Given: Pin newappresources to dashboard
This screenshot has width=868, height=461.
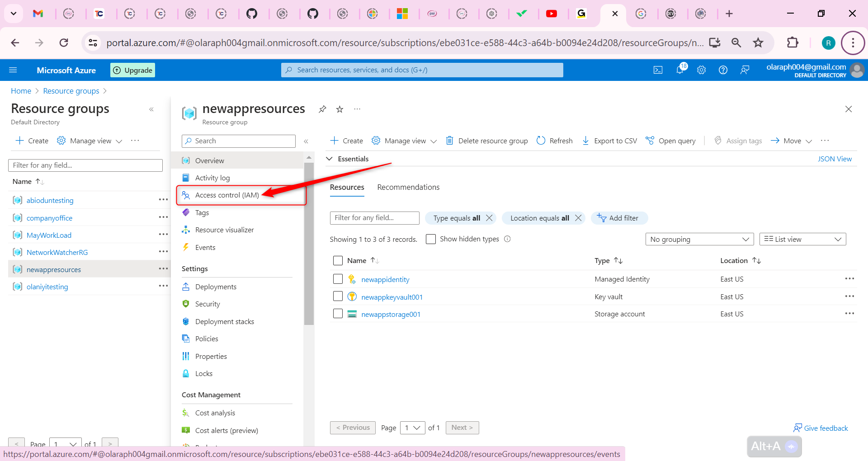Looking at the screenshot, I should pos(322,109).
